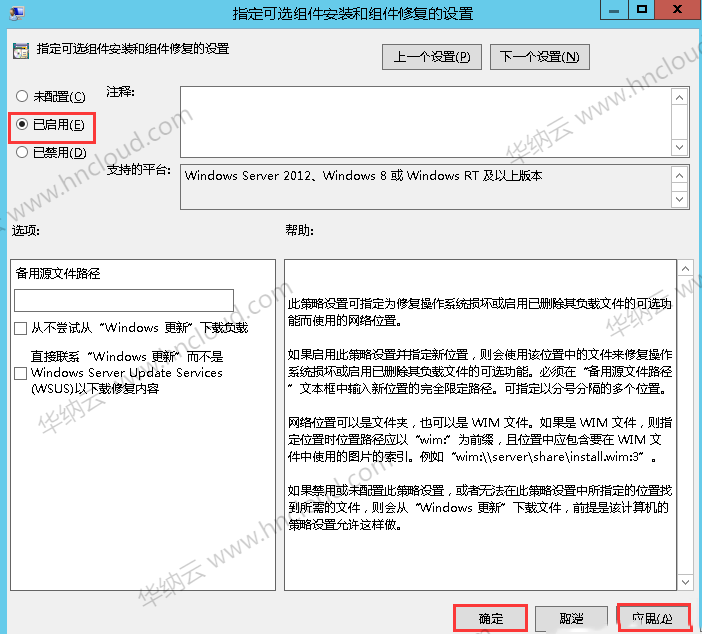Go to next setting 下一个设置(N)

point(539,57)
